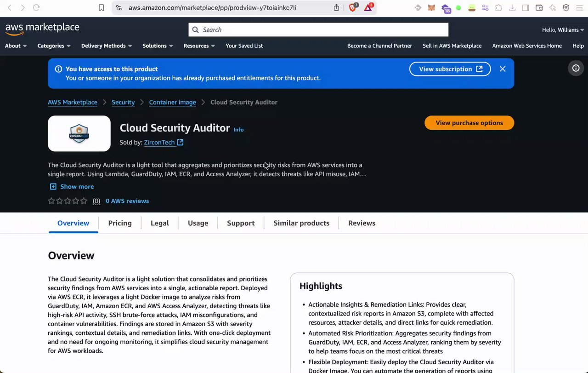Toggle the browser sidebar panel
This screenshot has height=373, width=588.
click(526, 7)
